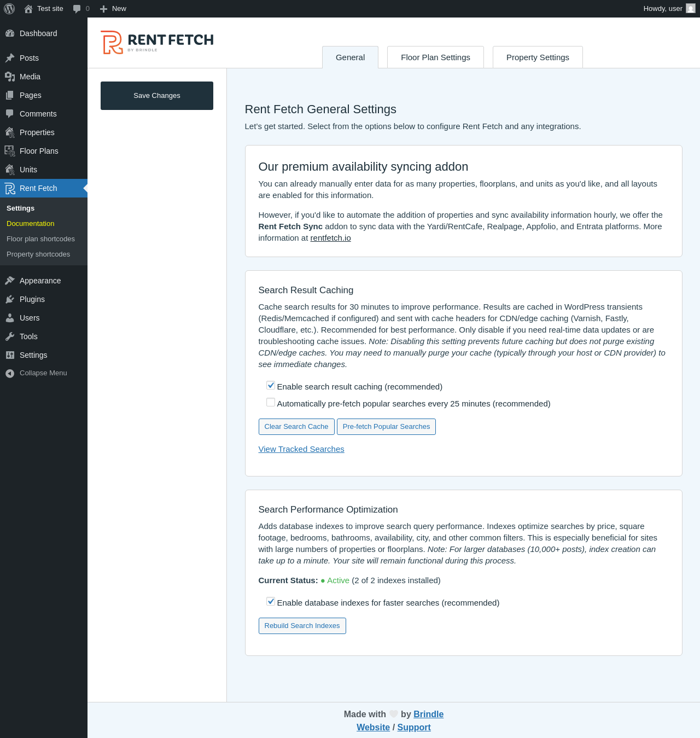Click Pre-fetch Popular Searches button
Screen dimensions: 700x738
(x=386, y=427)
